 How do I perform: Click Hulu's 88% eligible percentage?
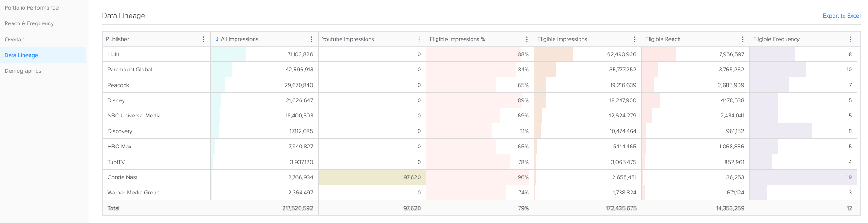point(523,54)
